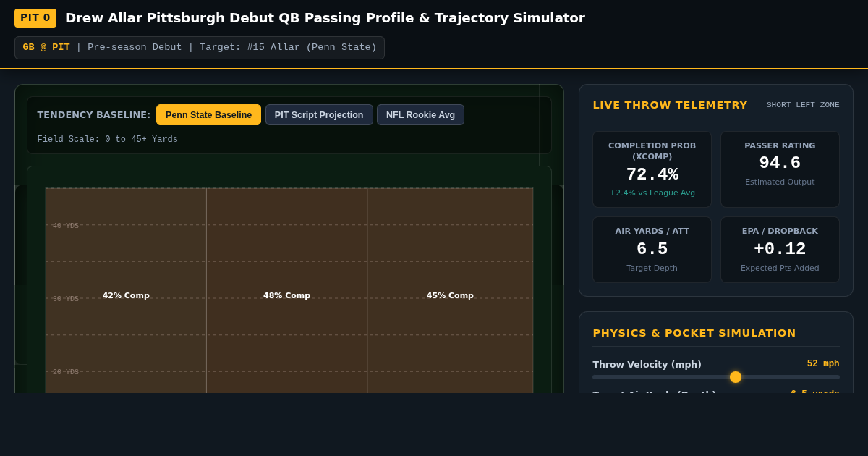Click the Live Throw Telemetry heading
868x456 pixels.
670,105
